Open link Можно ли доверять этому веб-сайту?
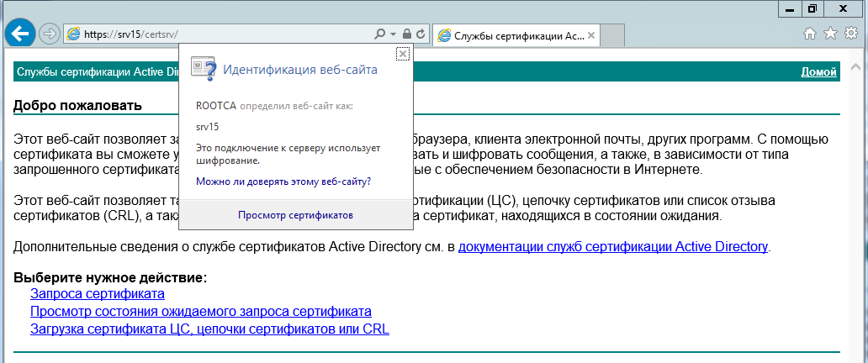Viewport: 868px width, 363px height. click(x=283, y=181)
